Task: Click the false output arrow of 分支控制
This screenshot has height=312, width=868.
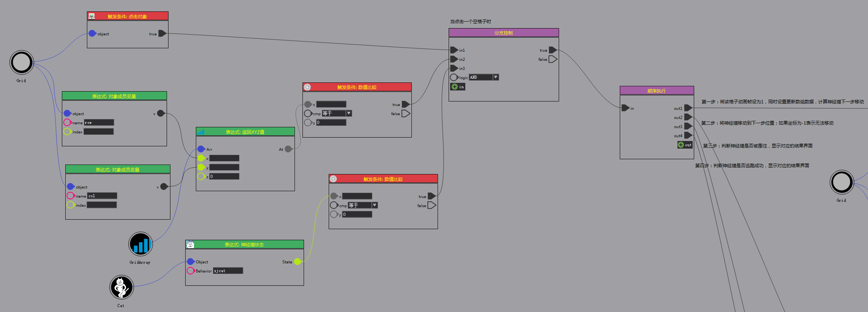Action: tap(553, 59)
